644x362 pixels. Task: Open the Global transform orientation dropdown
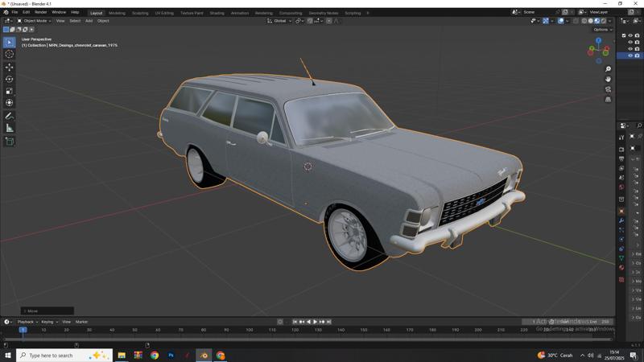click(280, 21)
